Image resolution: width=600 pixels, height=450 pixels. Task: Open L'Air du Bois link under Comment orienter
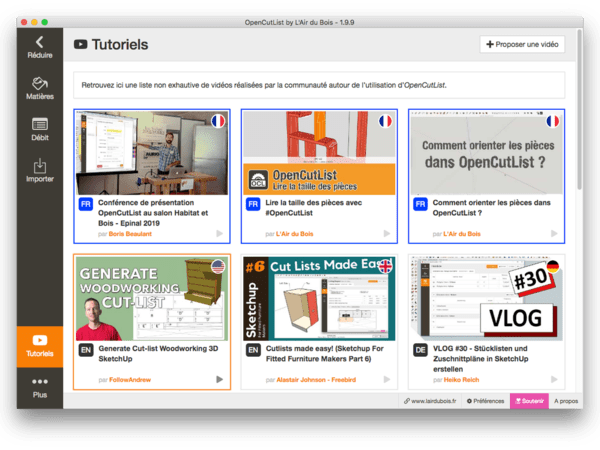(462, 234)
